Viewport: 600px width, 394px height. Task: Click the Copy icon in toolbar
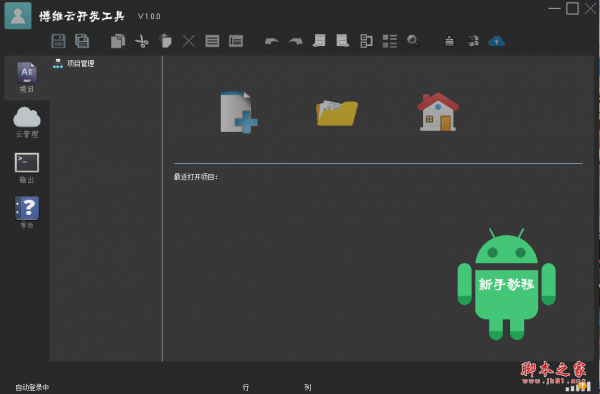tap(118, 41)
